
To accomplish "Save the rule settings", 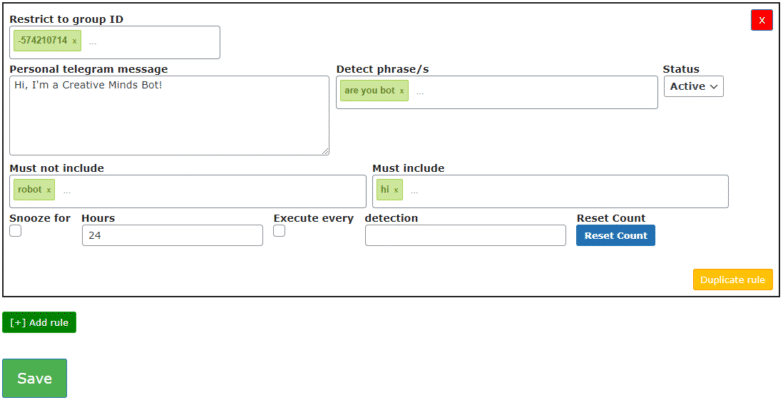I will pyautogui.click(x=34, y=379).
